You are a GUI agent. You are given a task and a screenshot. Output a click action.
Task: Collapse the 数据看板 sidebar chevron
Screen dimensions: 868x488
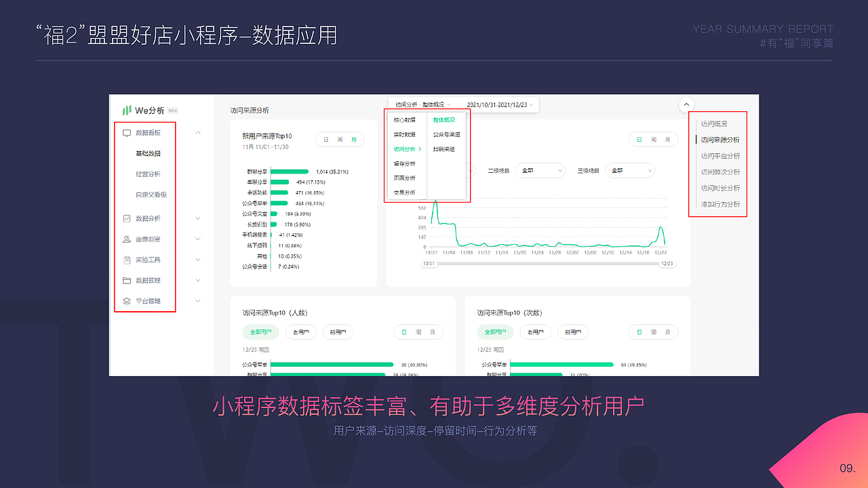(x=198, y=133)
